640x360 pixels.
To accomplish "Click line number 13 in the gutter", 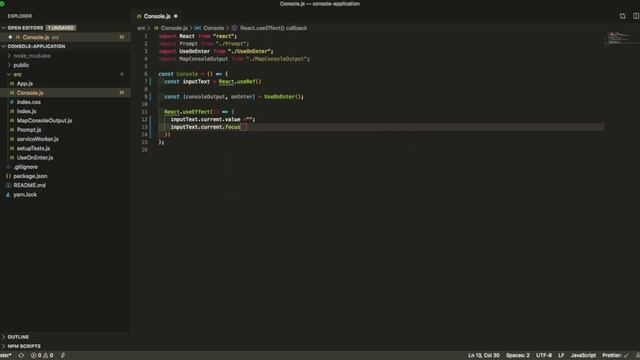I will pos(144,127).
